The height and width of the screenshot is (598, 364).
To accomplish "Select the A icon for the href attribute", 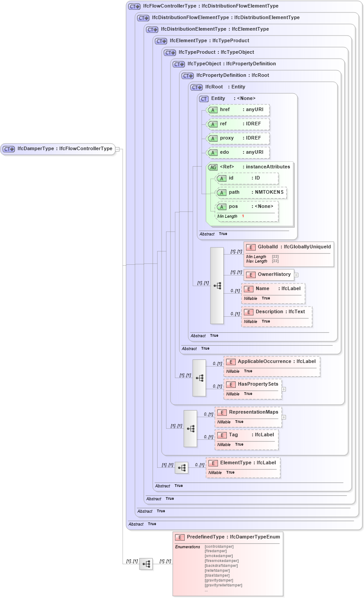I will click(213, 110).
